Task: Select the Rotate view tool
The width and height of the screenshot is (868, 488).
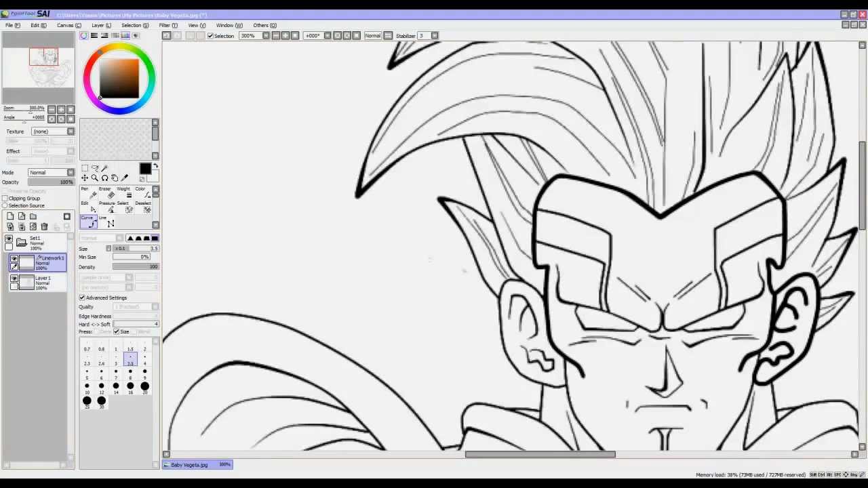Action: click(105, 178)
